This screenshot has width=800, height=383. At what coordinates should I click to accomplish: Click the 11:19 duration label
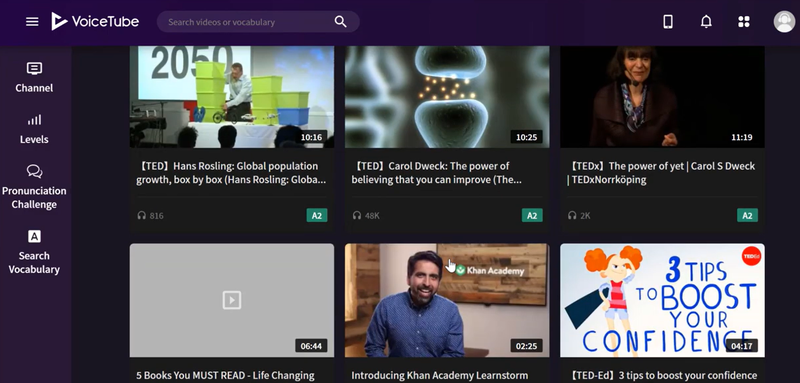pyautogui.click(x=742, y=137)
